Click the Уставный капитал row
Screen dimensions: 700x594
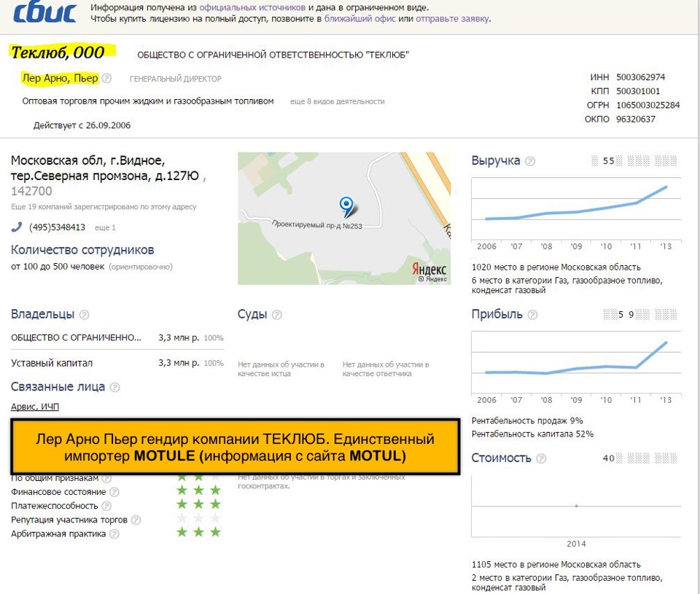click(117, 363)
